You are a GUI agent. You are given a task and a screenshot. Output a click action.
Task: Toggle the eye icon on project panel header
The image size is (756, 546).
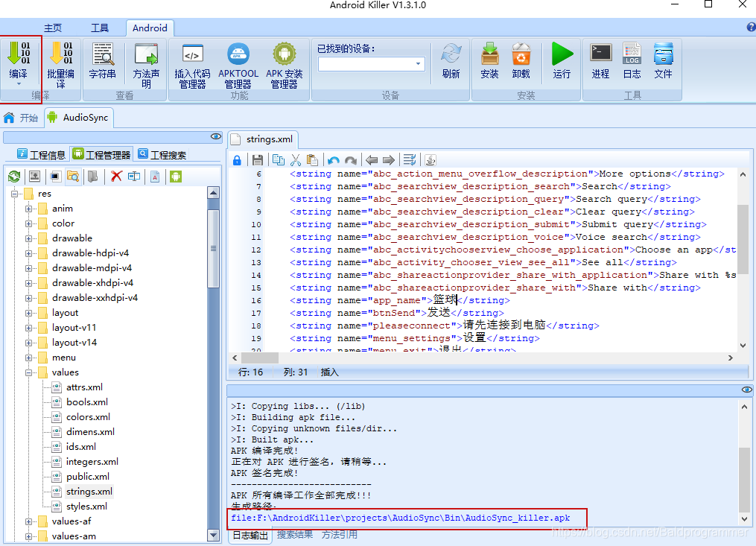point(216,137)
